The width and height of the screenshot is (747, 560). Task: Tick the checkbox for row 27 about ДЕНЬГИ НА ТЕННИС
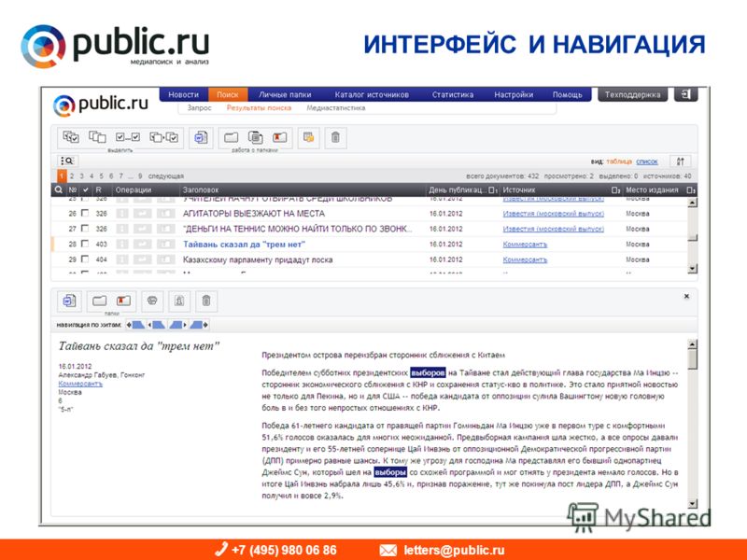click(85, 228)
